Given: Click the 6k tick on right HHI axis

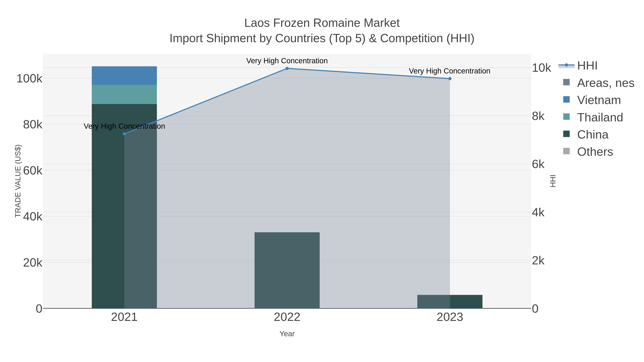Looking at the screenshot, I should 538,164.
